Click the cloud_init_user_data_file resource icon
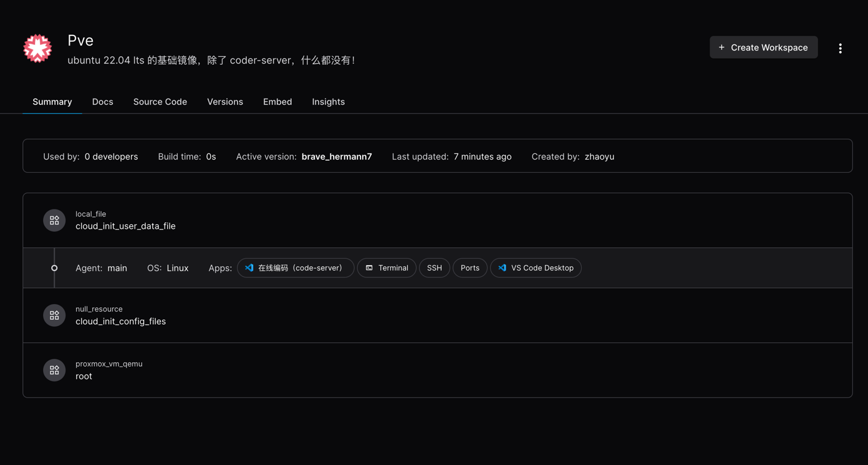The image size is (868, 465). coord(54,221)
